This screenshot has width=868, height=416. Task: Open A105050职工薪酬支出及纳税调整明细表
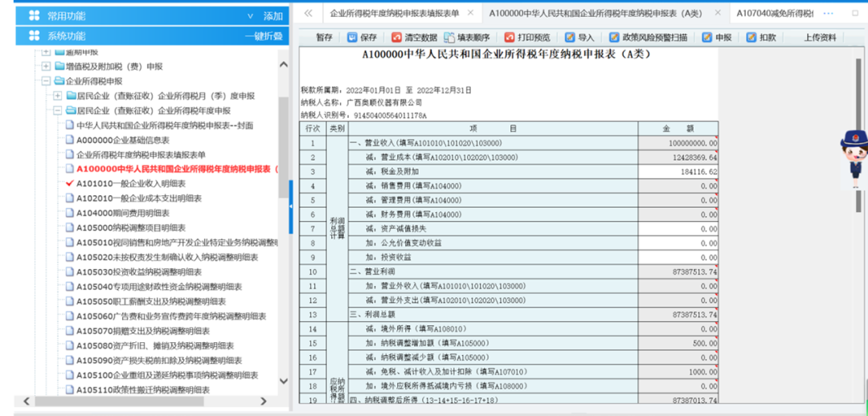(151, 301)
